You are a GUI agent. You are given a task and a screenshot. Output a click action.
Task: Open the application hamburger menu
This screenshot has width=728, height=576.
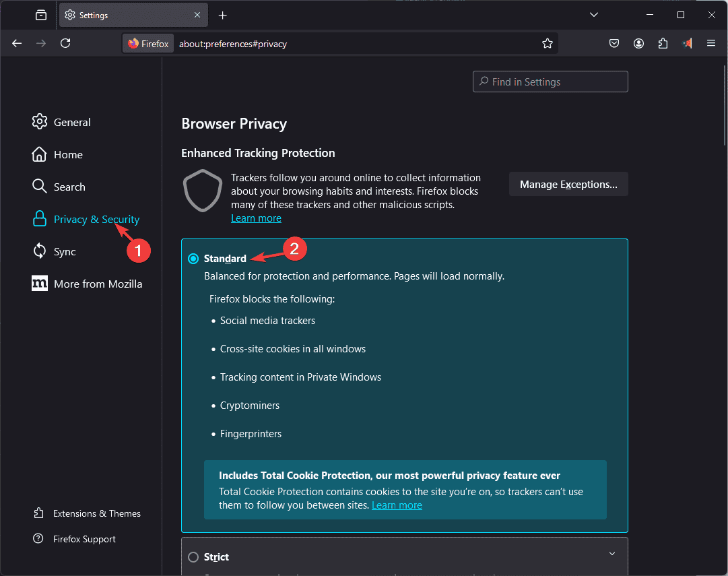pyautogui.click(x=710, y=43)
